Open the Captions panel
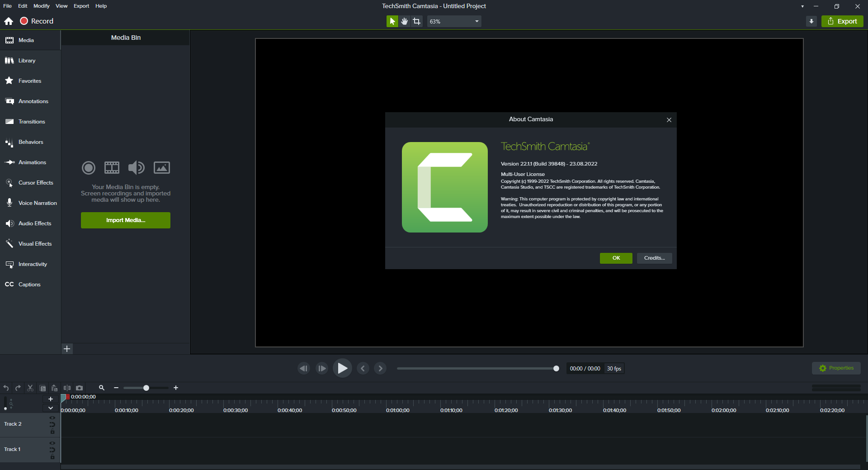Viewport: 868px width, 470px height. click(x=30, y=285)
